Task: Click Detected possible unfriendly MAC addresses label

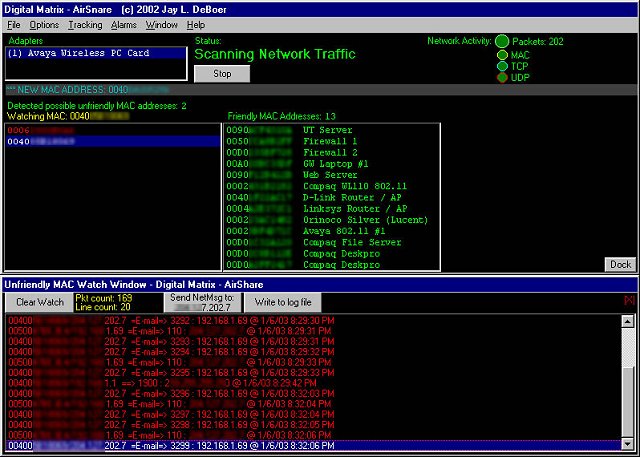Action: [x=97, y=106]
